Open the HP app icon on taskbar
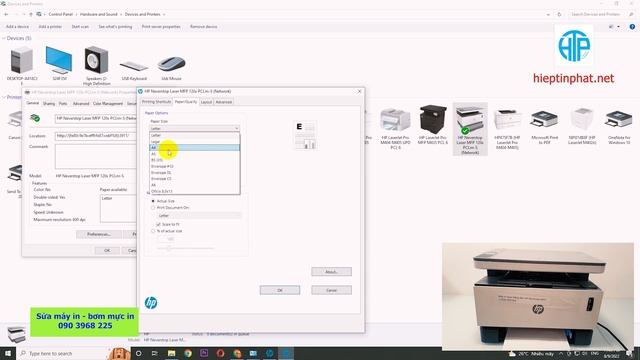This screenshot has height=360, width=640. pos(269,353)
